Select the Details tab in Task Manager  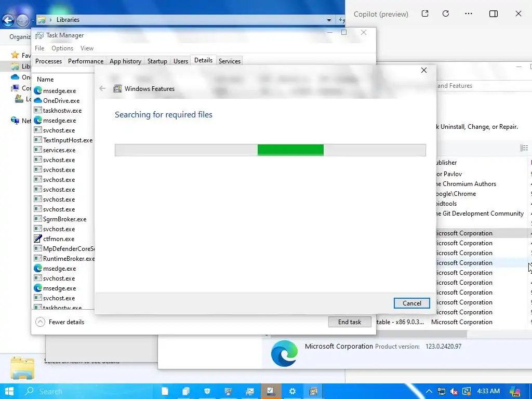pos(203,60)
